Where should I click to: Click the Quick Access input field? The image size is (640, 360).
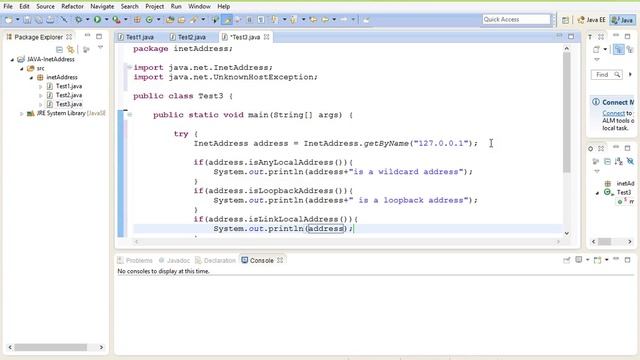click(x=516, y=19)
